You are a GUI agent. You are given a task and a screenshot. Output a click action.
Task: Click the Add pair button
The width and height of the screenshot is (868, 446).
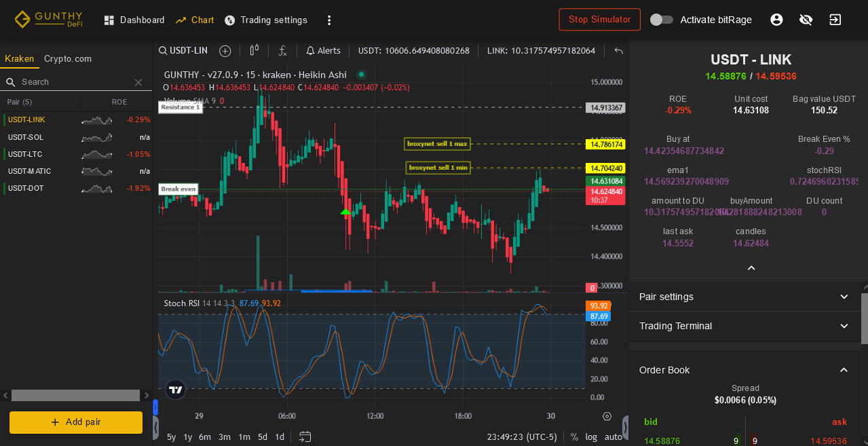pos(76,422)
